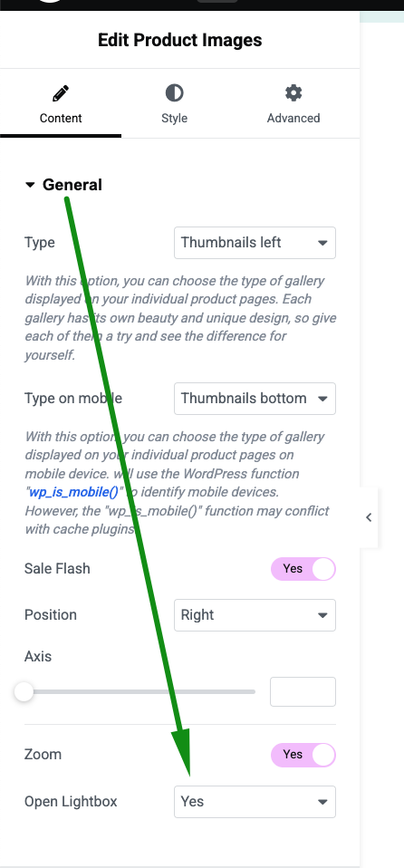Follow the wp_is_mobile() link

(73, 492)
